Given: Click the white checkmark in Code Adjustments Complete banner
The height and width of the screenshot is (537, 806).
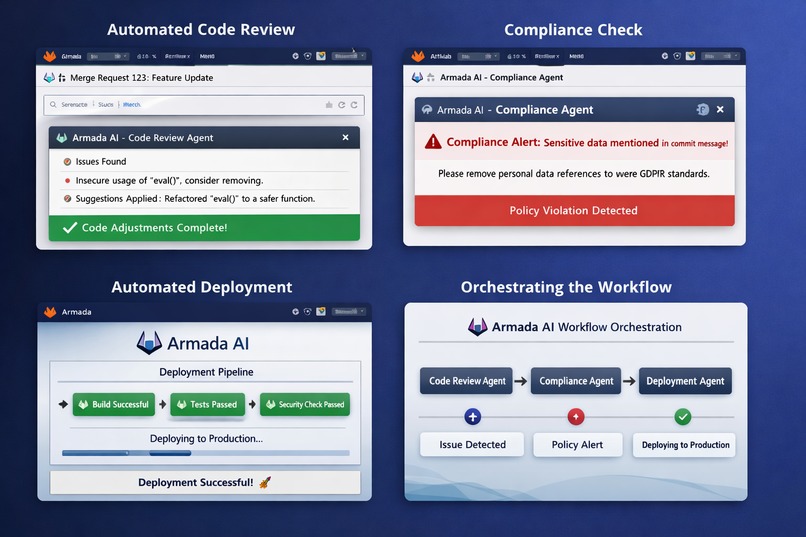Looking at the screenshot, I should coord(69,228).
